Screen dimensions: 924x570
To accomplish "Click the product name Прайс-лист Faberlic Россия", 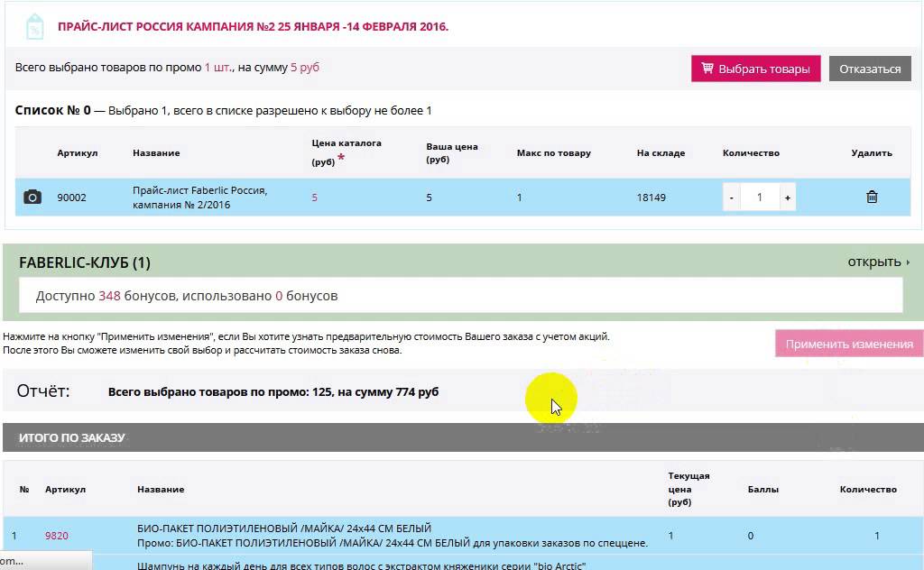I will 199,198.
